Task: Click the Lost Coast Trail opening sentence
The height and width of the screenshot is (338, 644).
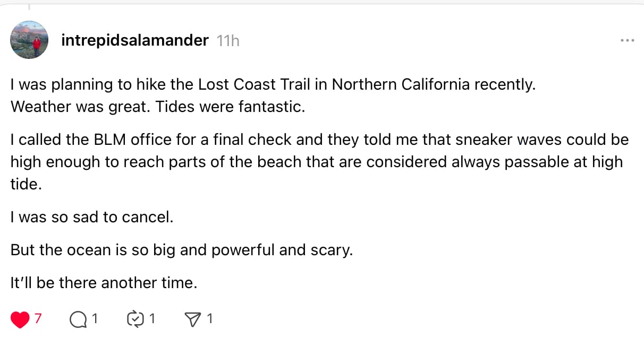Action: point(273,84)
